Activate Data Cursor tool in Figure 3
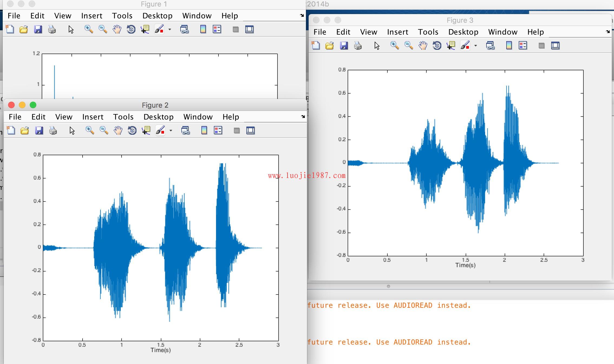The width and height of the screenshot is (614, 364). (451, 46)
